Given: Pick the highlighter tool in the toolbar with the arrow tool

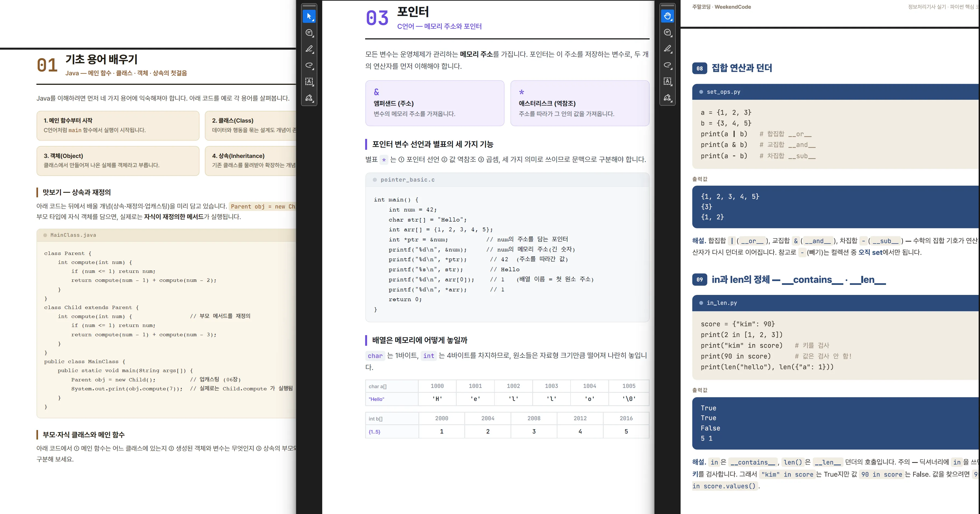Looking at the screenshot, I should tap(309, 49).
